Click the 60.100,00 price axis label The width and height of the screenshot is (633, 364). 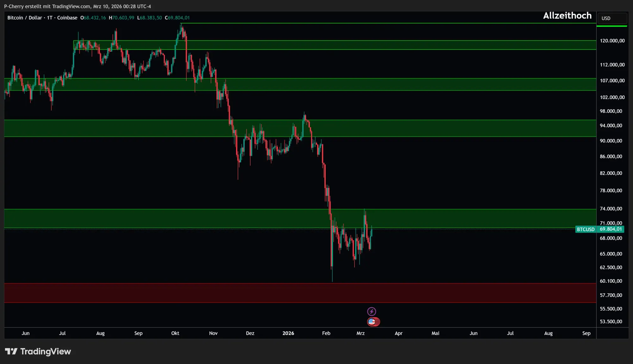tap(611, 281)
